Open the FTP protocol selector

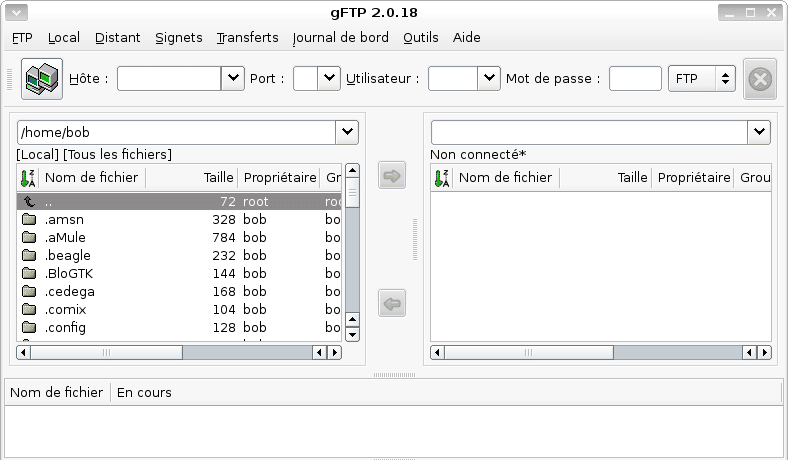701,78
